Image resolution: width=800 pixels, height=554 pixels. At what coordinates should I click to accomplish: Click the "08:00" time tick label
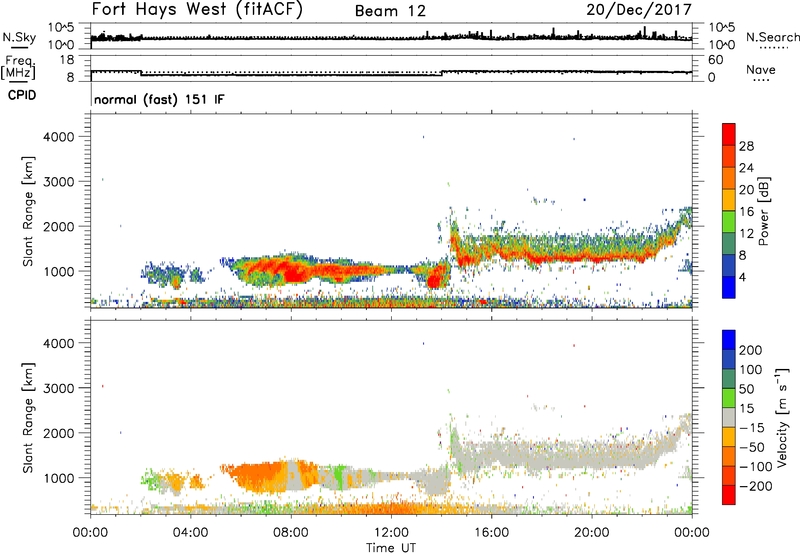tap(291, 533)
